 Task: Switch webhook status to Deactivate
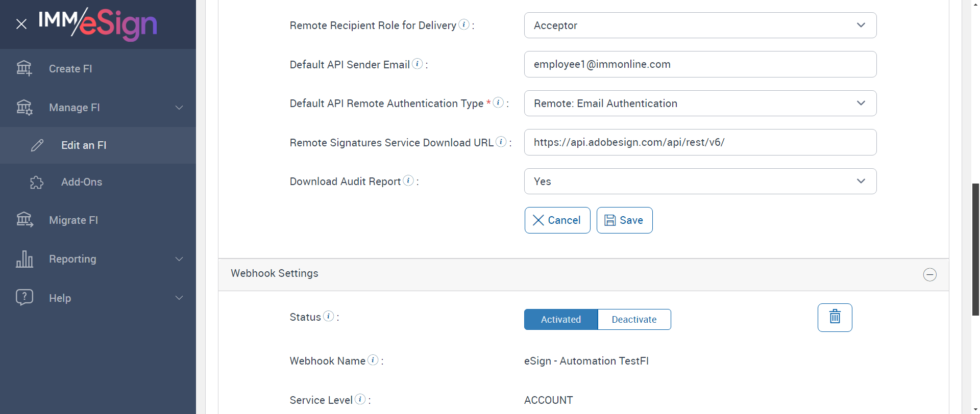point(634,320)
